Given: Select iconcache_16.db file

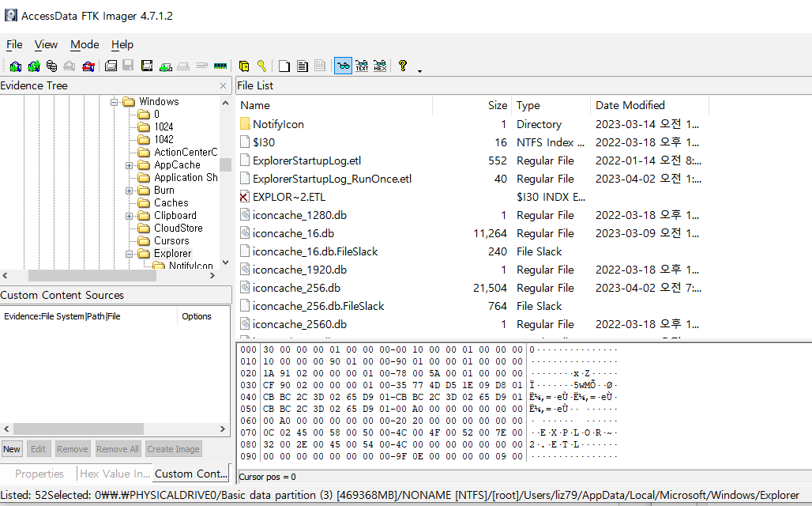Looking at the screenshot, I should 293,233.
